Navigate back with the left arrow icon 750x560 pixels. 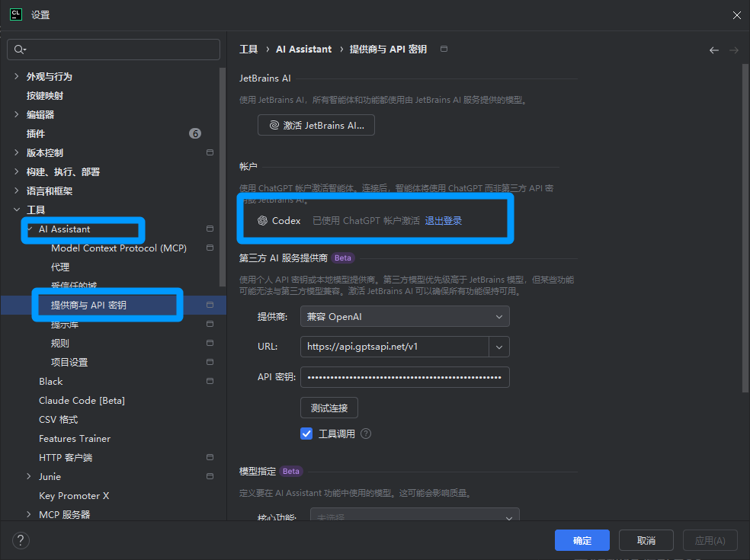click(x=714, y=50)
